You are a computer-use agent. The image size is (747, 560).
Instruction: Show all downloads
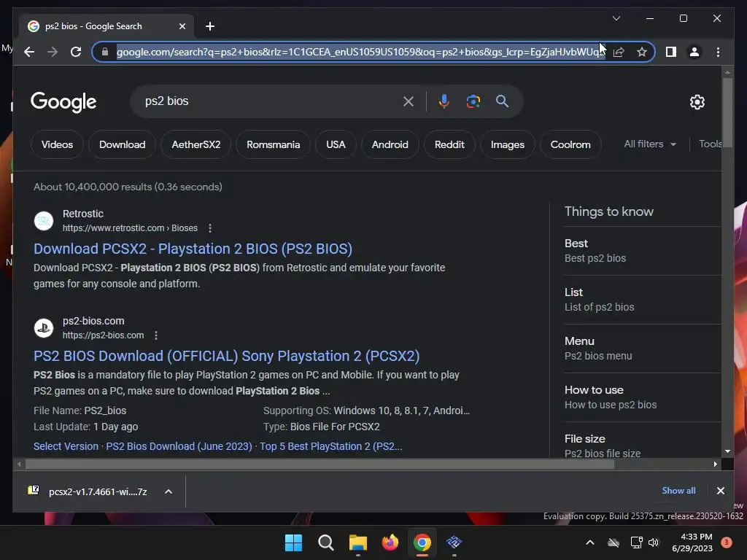pyautogui.click(x=678, y=491)
